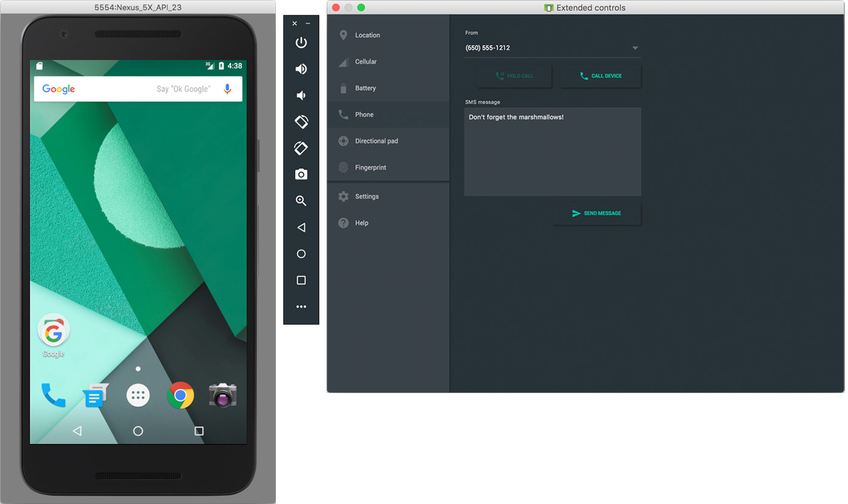
Task: Click the Send Message button
Action: coord(597,214)
